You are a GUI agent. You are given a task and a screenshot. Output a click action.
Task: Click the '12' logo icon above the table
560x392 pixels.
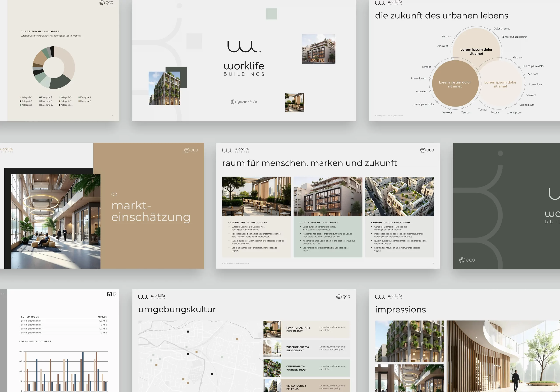112,294
